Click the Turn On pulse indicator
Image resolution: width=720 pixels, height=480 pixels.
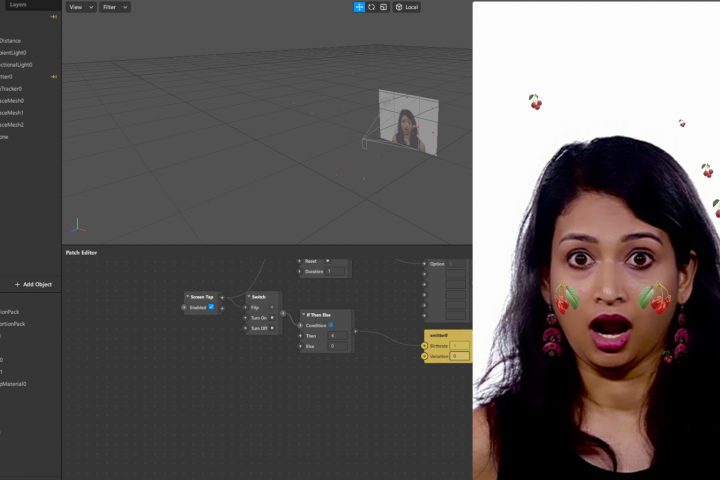click(x=272, y=317)
